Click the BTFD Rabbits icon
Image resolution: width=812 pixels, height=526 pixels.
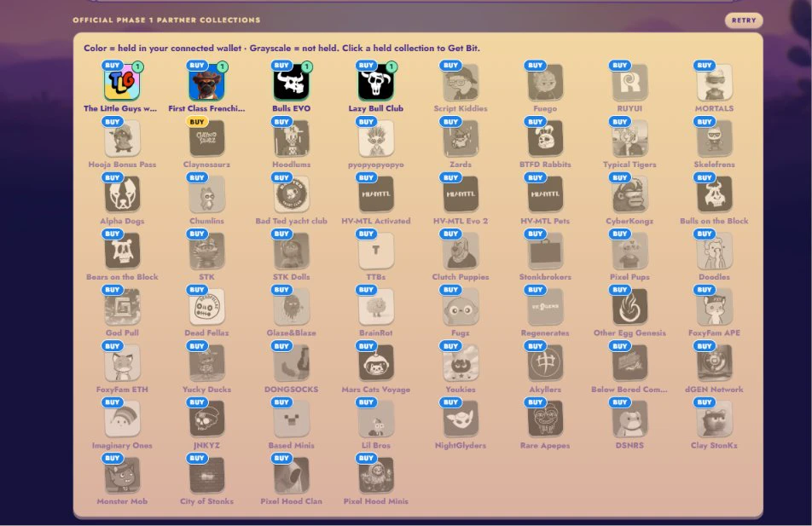click(x=545, y=138)
